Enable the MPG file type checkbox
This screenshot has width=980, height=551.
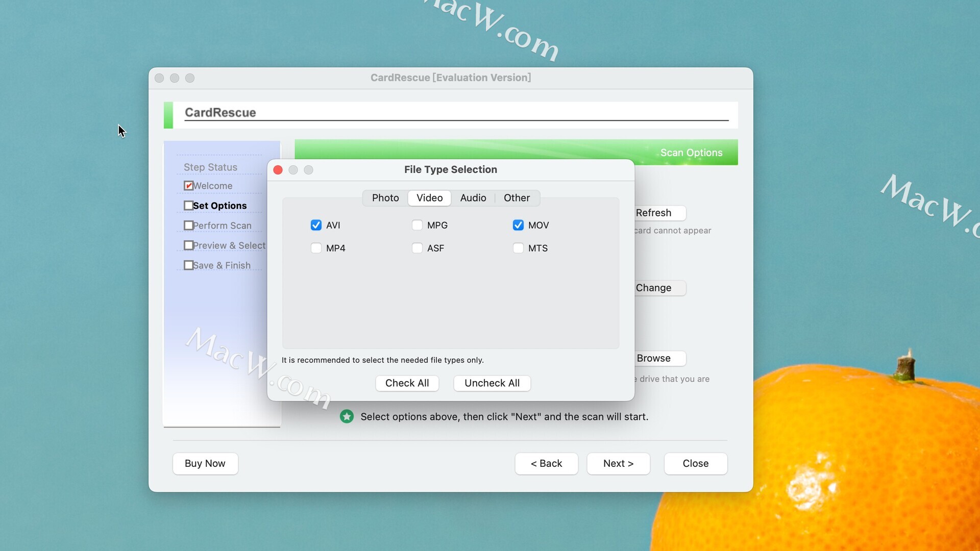(417, 225)
